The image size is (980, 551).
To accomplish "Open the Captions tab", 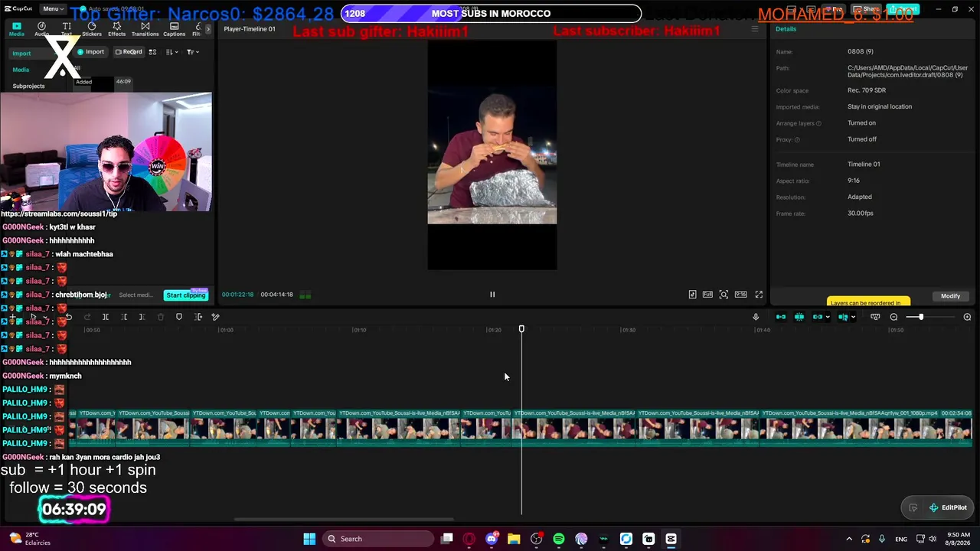I will click(174, 29).
